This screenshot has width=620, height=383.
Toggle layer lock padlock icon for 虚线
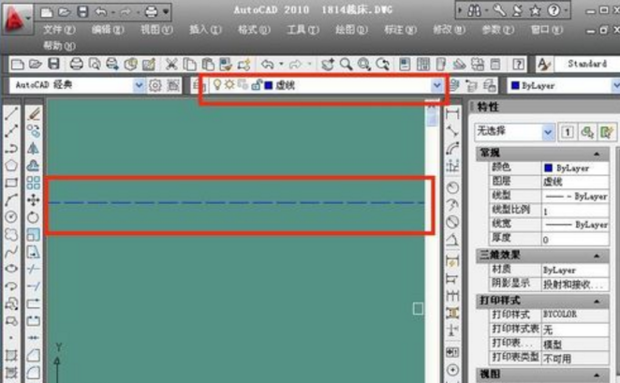(x=257, y=85)
